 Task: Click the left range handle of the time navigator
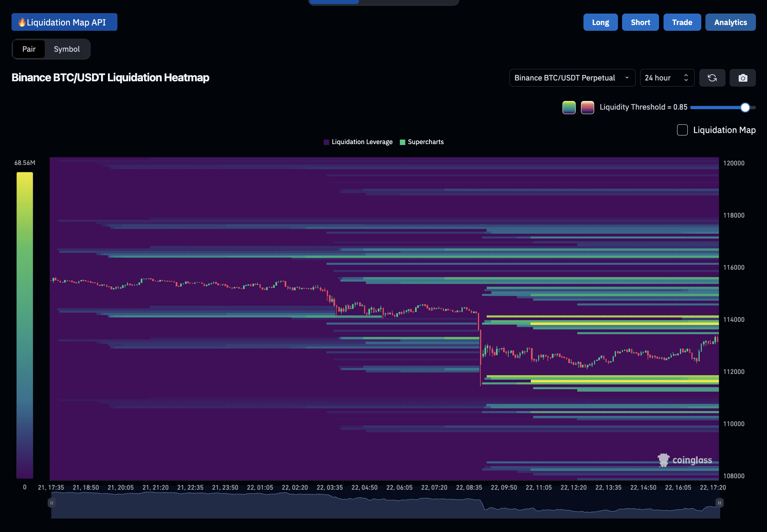click(52, 502)
